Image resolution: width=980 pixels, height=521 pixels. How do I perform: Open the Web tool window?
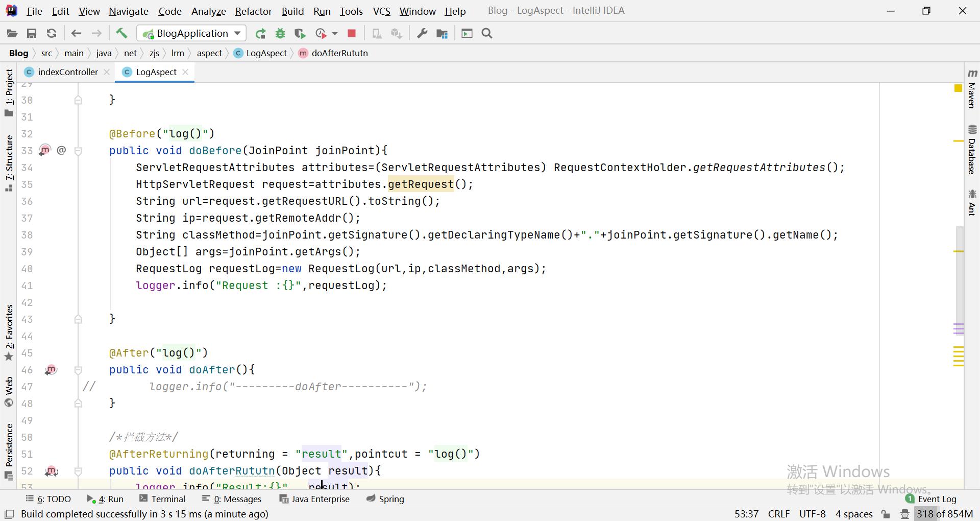pos(9,392)
